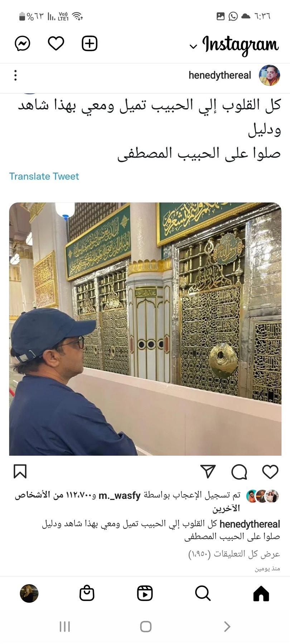Open henedythereal profile picture
This screenshot has width=290, height=644.
(x=269, y=75)
